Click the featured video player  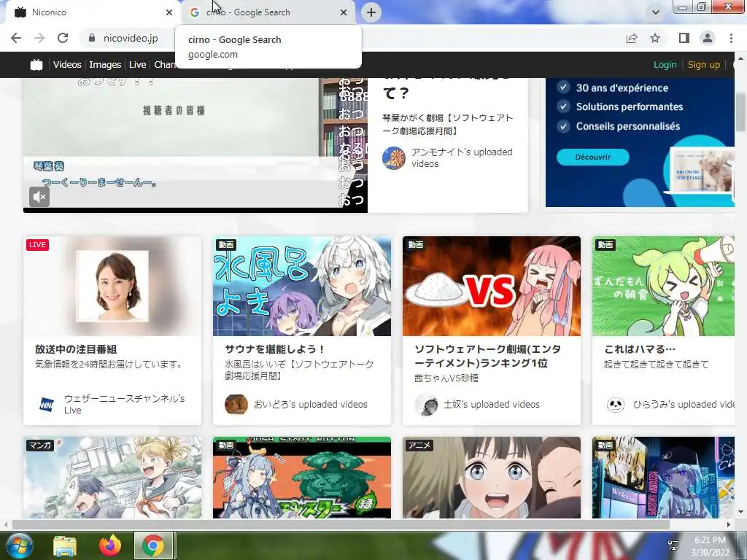point(196,145)
